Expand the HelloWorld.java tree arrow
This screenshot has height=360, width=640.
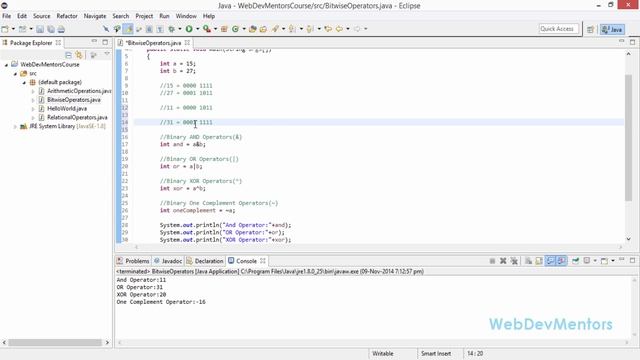33,109
